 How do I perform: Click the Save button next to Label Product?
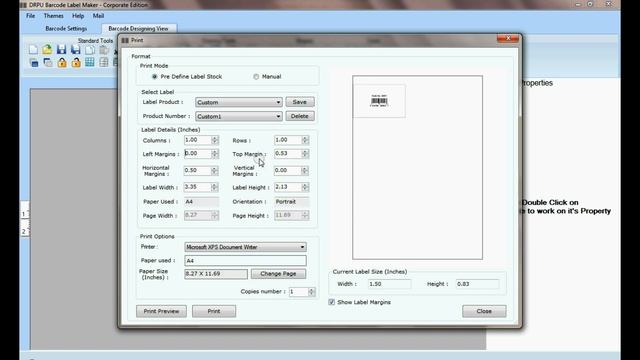[300, 102]
